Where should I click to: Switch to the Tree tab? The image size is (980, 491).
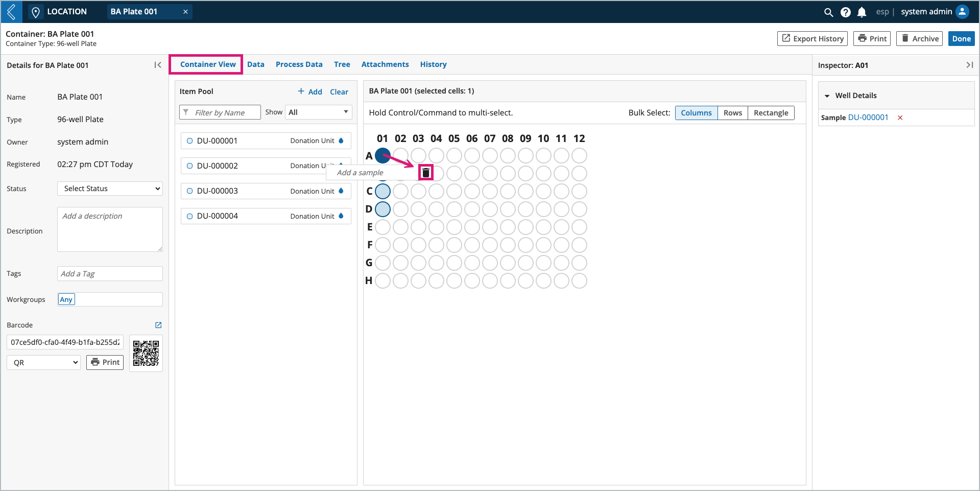(x=342, y=64)
